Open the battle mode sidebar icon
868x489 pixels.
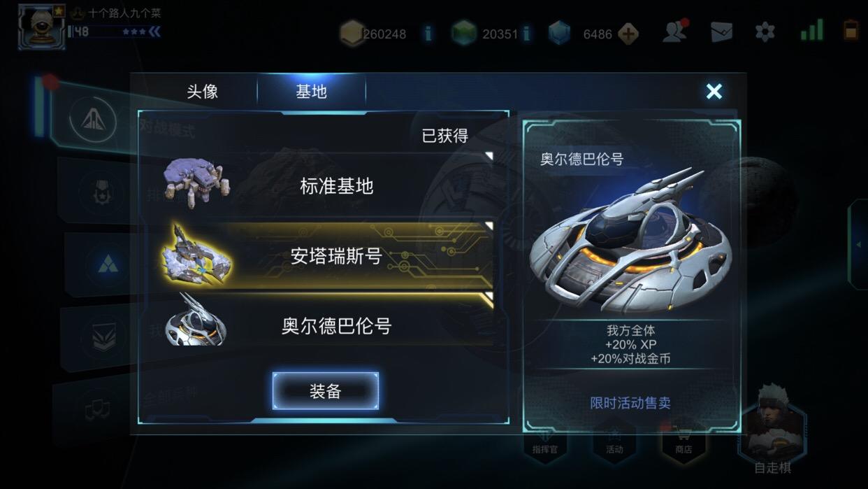coord(93,120)
